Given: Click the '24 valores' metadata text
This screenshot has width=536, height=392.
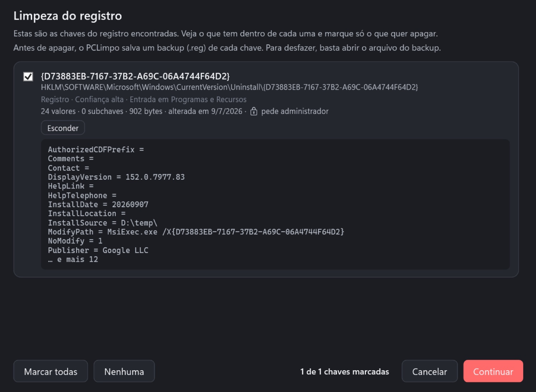Looking at the screenshot, I should pyautogui.click(x=58, y=111).
